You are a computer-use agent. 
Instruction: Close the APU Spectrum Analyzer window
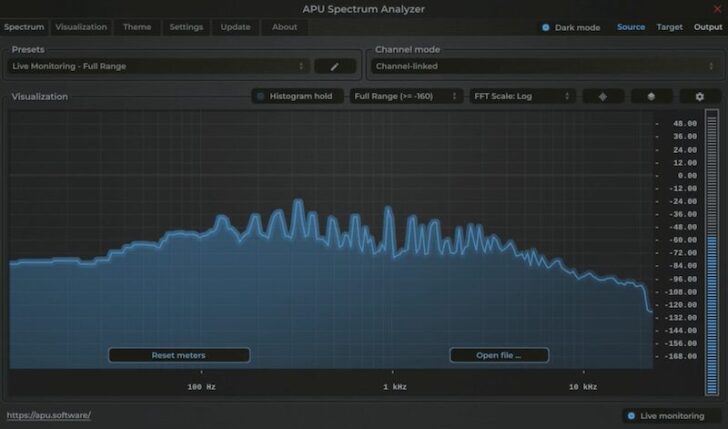click(x=717, y=9)
